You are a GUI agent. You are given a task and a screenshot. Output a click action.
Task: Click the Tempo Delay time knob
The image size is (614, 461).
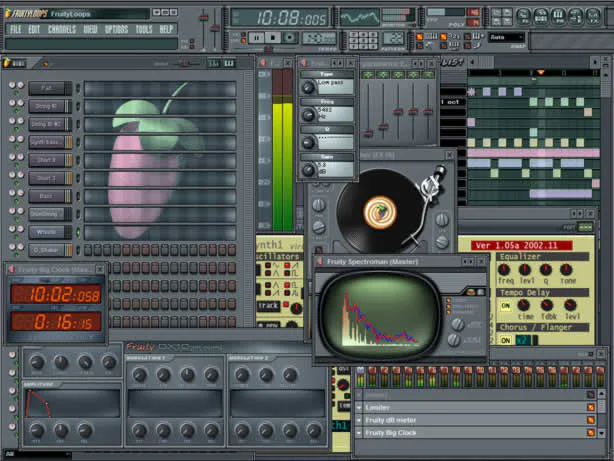pyautogui.click(x=523, y=305)
